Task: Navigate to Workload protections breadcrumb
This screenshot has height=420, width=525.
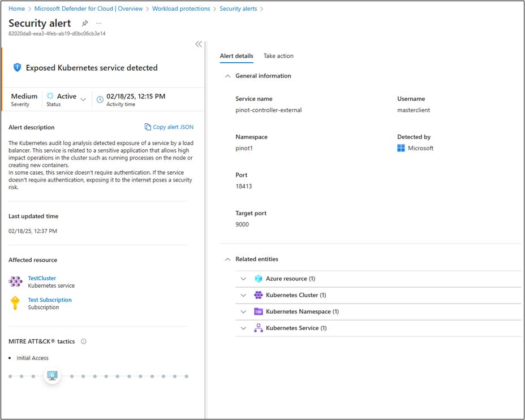Action: 181,8
